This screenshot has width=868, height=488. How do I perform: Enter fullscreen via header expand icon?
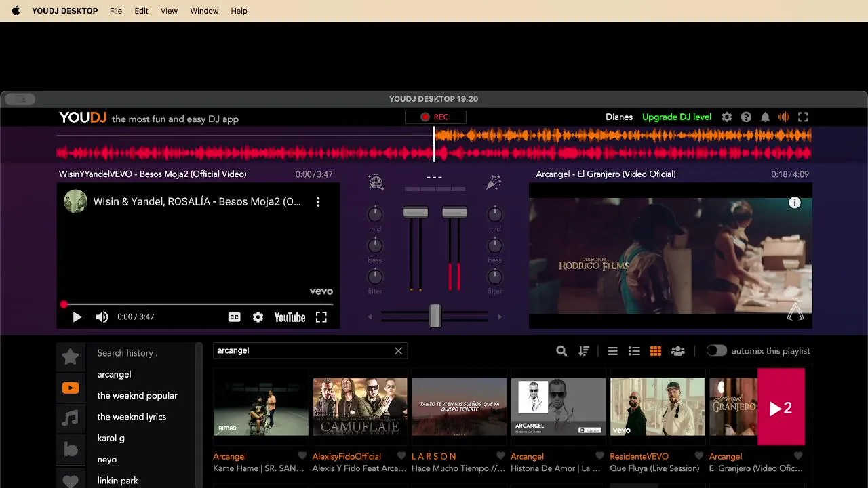(803, 117)
